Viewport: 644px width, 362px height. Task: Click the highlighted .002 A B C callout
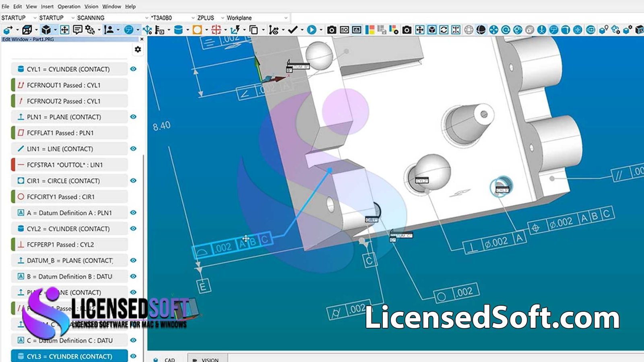click(x=233, y=245)
